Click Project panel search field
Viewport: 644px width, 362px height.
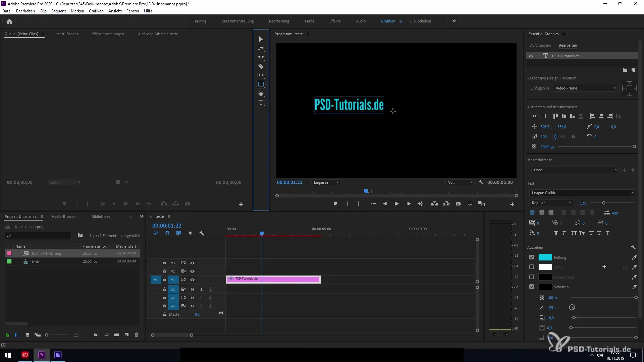click(x=38, y=236)
